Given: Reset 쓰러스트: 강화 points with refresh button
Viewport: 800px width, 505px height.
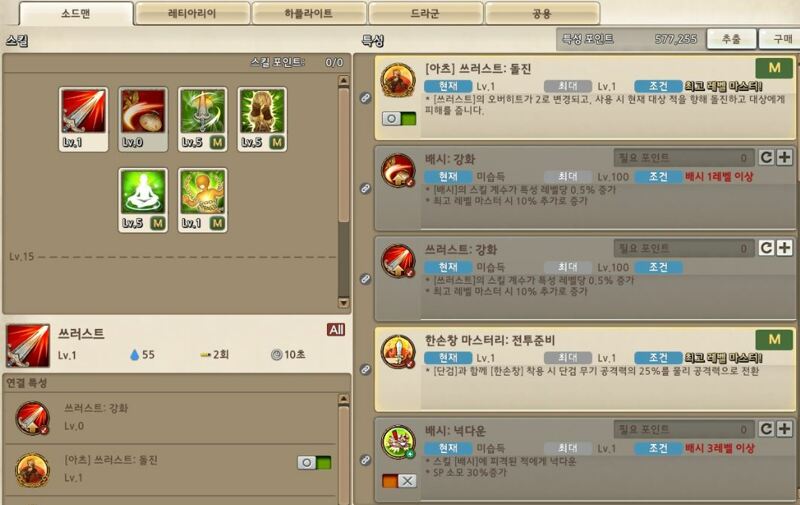Looking at the screenshot, I should (x=766, y=248).
